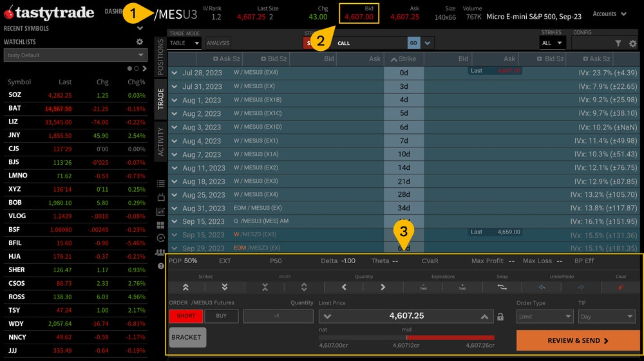Move strikes up with double up arrow

click(x=185, y=287)
